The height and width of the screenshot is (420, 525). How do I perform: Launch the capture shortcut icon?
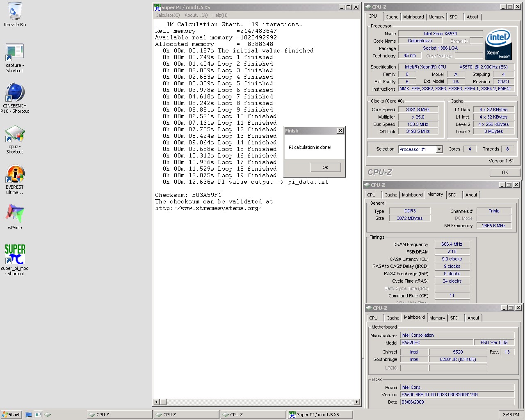(15, 58)
